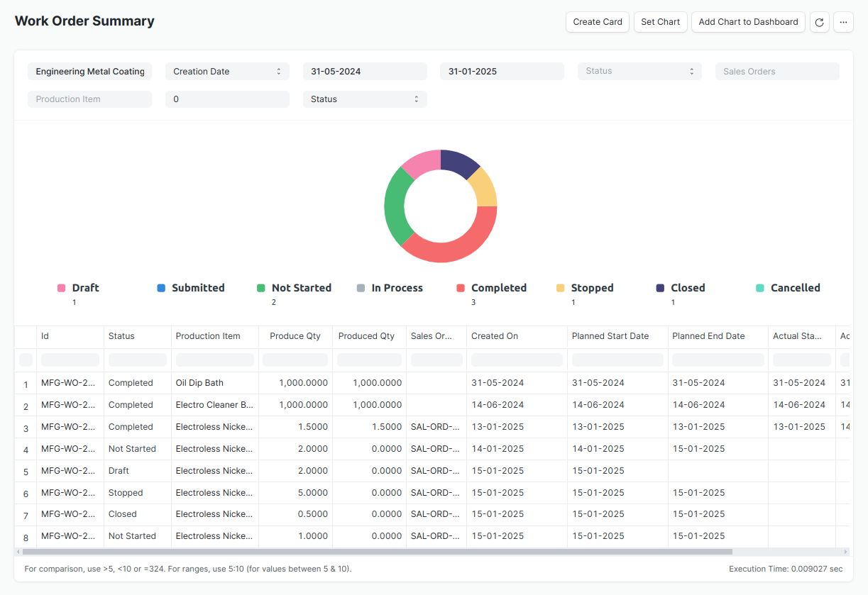Click the scrollbar right arrow

845,552
